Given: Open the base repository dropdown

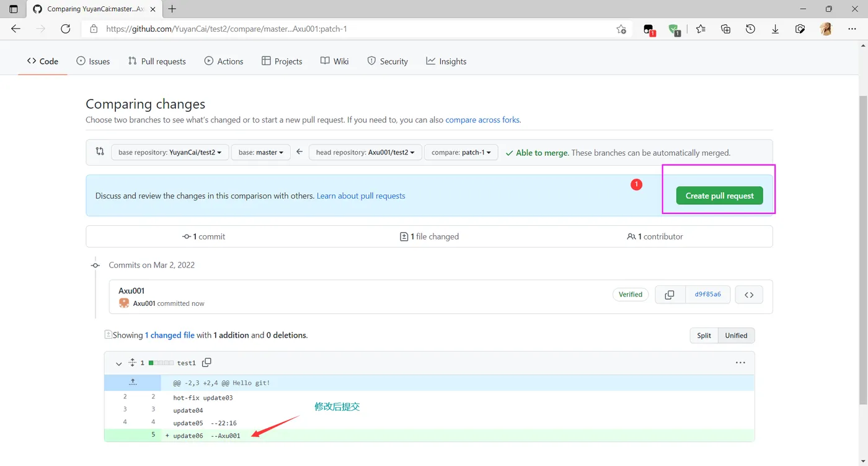Looking at the screenshot, I should click(170, 152).
